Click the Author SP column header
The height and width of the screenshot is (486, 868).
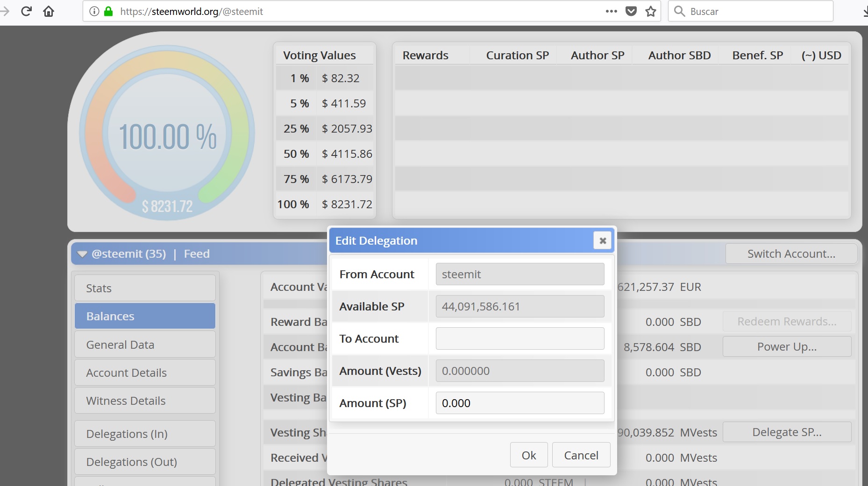tap(598, 55)
